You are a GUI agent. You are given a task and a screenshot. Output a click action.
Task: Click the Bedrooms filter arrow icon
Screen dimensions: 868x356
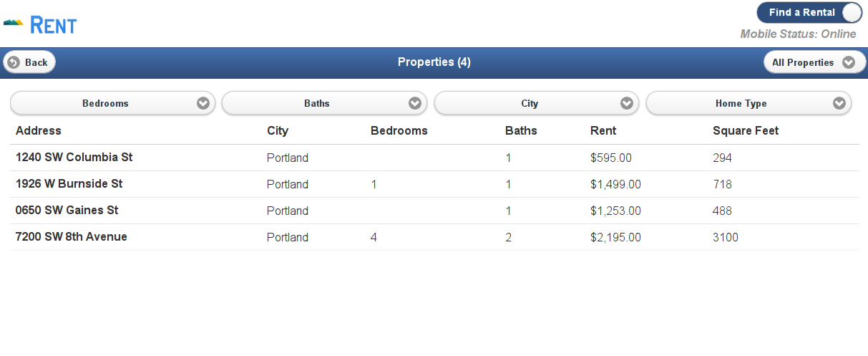(x=203, y=103)
